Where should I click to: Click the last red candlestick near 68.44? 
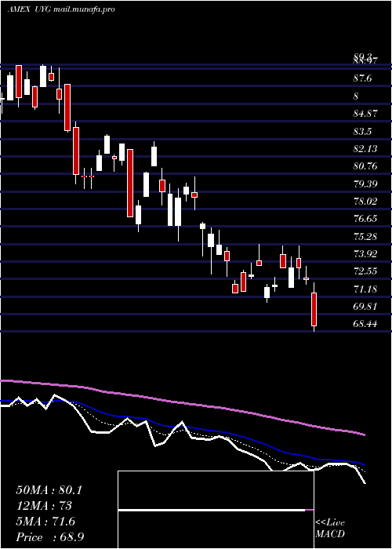pos(314,309)
